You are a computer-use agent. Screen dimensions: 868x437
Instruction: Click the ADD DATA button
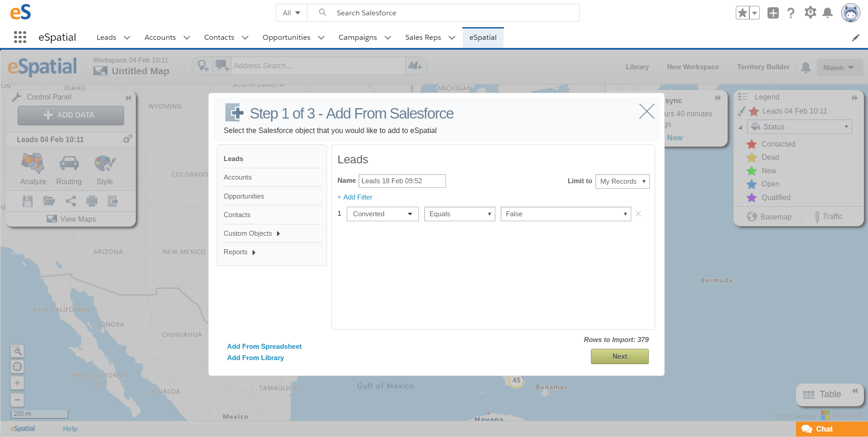(71, 115)
